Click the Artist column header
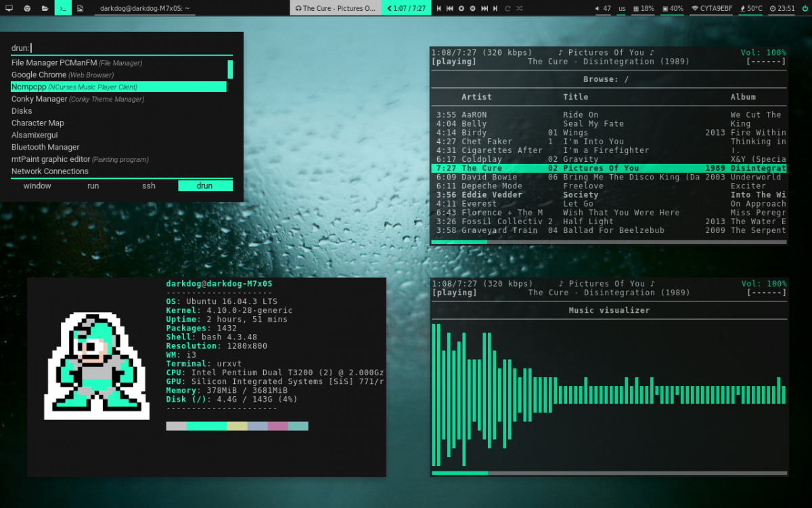The height and width of the screenshot is (508, 812). pos(476,97)
